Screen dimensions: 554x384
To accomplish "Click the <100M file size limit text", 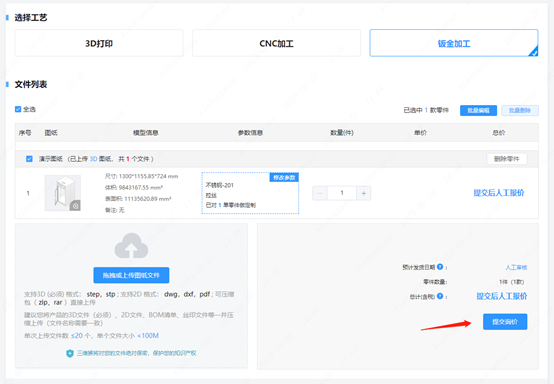I will tap(148, 336).
